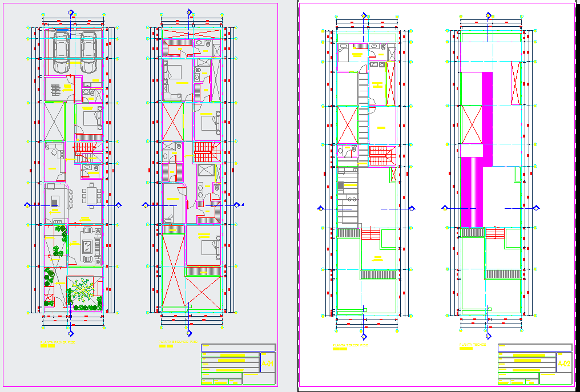
Task: Click bottom blue section marker of first plan
Action: 71,333
